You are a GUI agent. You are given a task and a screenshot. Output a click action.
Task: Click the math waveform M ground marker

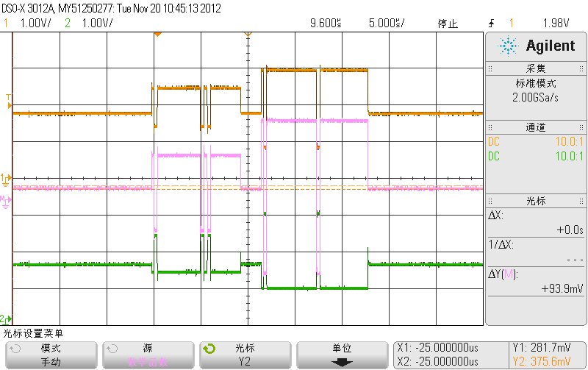coord(6,199)
